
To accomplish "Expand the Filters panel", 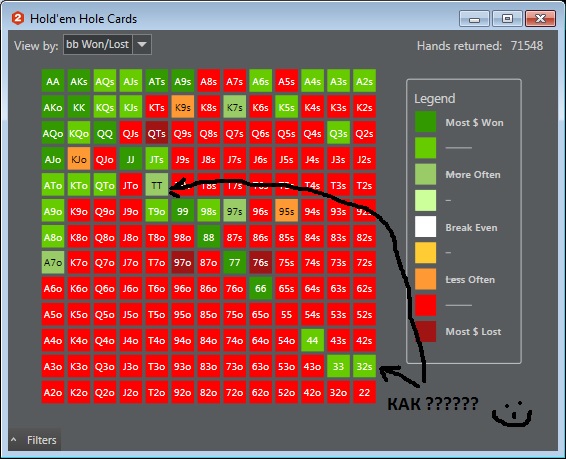I will 34,440.
